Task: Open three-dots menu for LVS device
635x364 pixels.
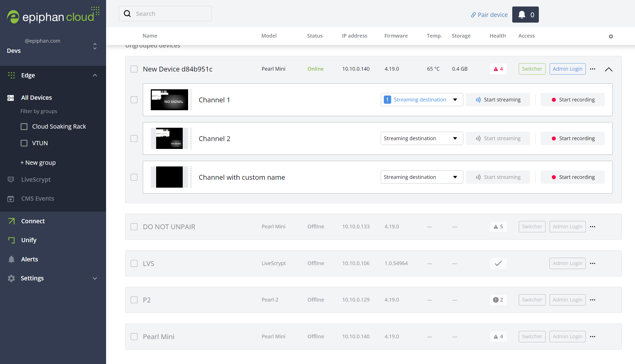Action: pyautogui.click(x=593, y=263)
